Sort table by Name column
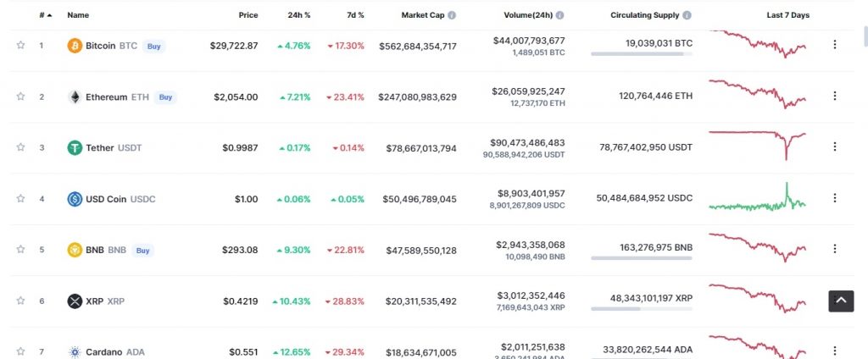This screenshot has width=868, height=359. 78,15
